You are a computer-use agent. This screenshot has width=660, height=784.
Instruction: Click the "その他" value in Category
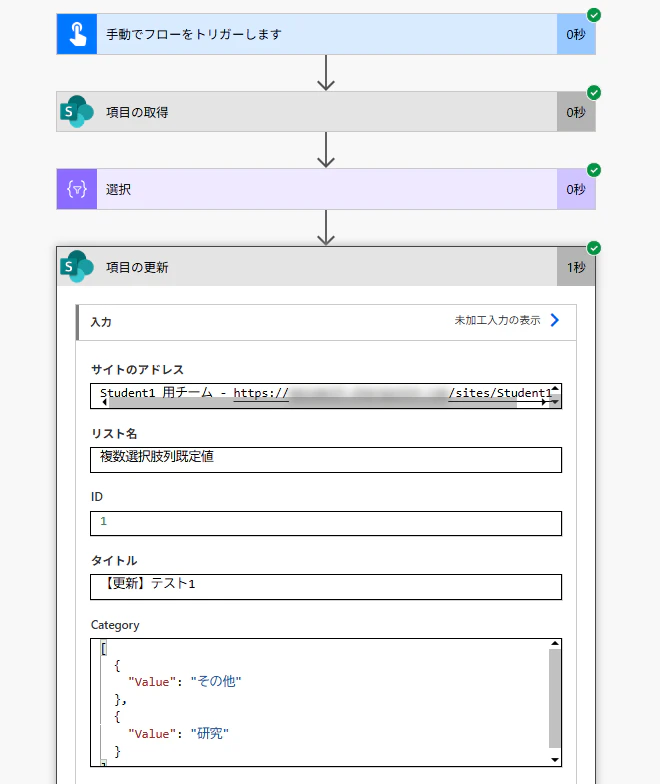(x=216, y=681)
